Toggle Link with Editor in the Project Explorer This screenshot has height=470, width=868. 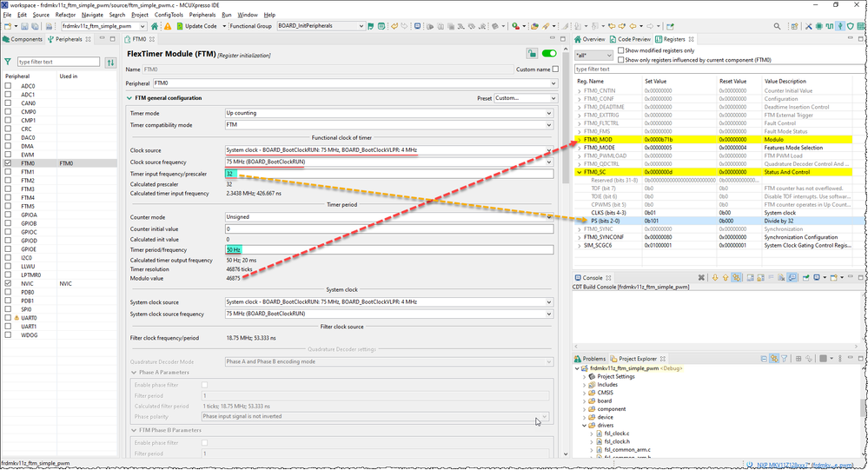click(774, 359)
